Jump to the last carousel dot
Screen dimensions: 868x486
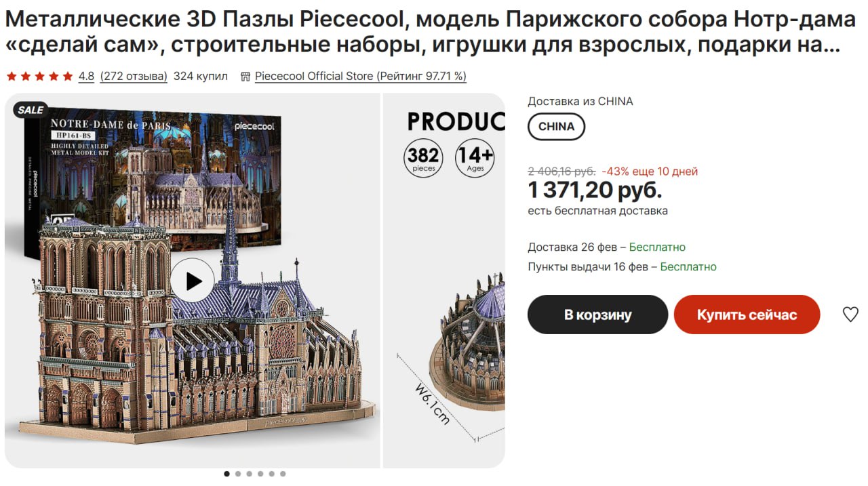click(283, 474)
